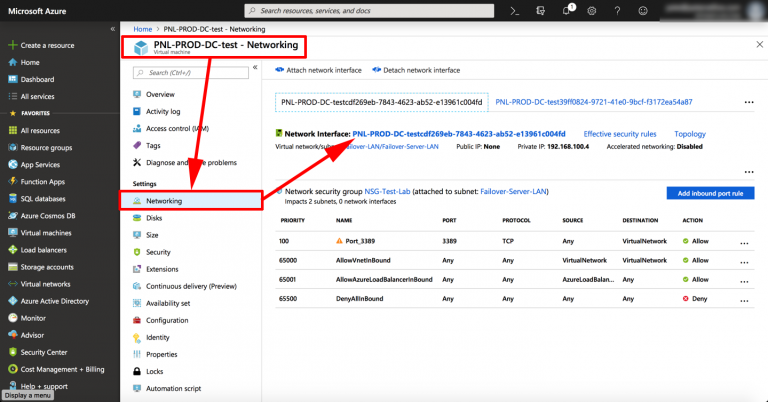768x402 pixels.
Task: Select the PNL-PROD-DC-testcdf269eb interface tab
Action: (x=382, y=102)
